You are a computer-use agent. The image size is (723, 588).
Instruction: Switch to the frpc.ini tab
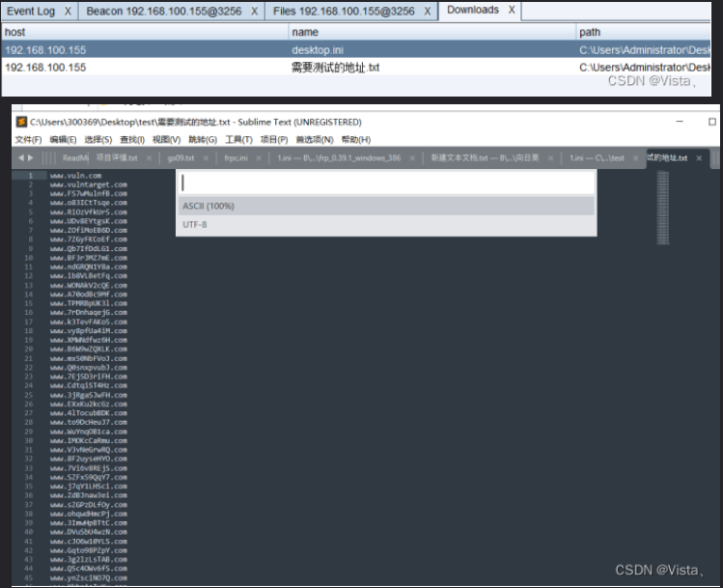[236, 157]
